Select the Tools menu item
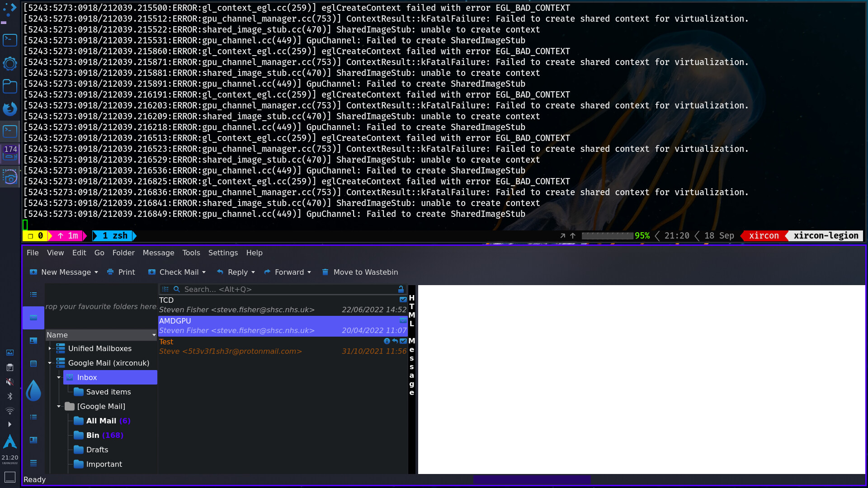The height and width of the screenshot is (488, 868). point(191,252)
